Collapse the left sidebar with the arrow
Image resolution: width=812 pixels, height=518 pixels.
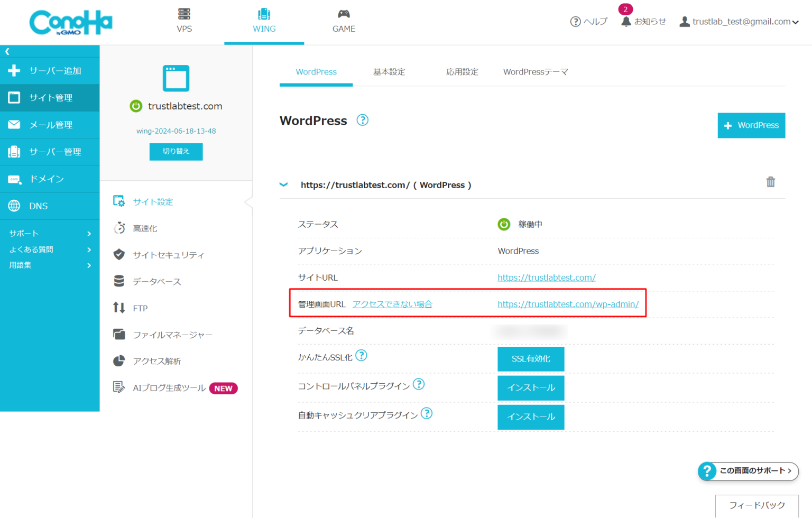point(6,51)
